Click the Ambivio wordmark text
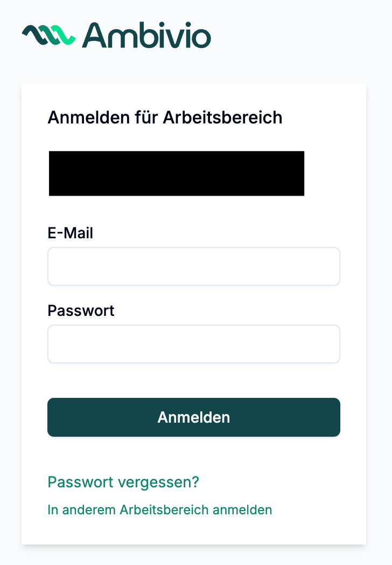 [x=146, y=35]
